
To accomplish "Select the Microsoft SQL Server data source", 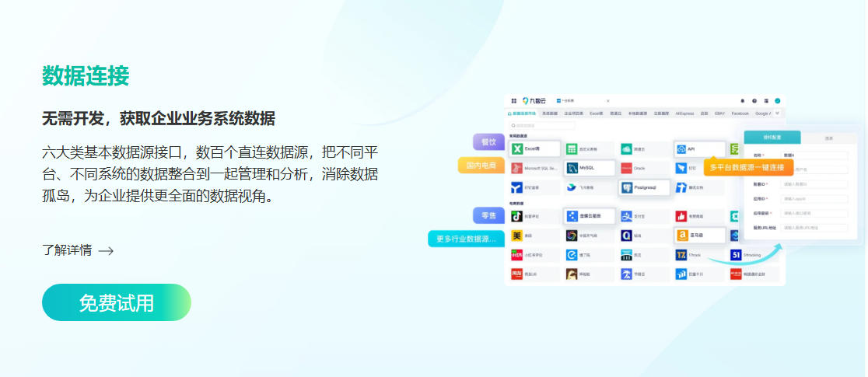I will tap(535, 168).
